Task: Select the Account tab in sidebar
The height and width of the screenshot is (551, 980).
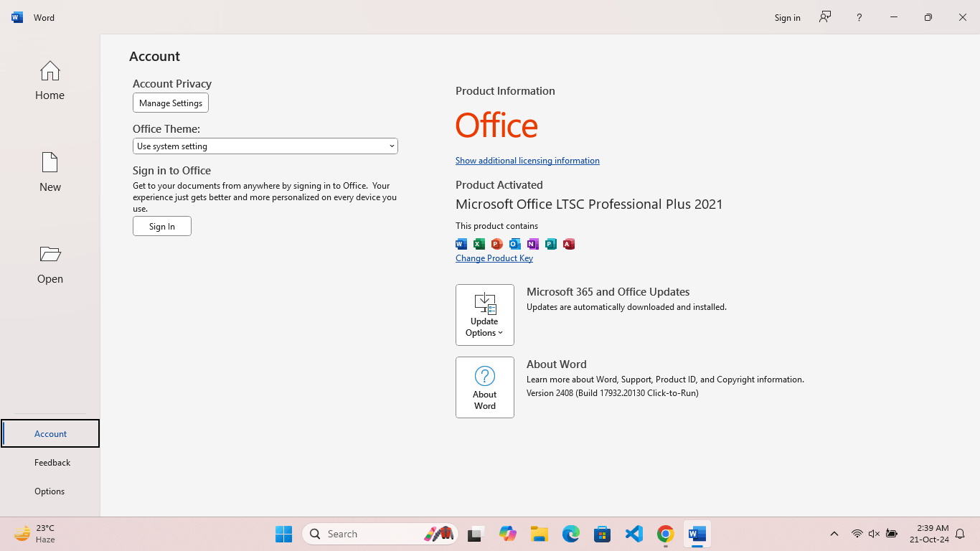Action: click(50, 433)
